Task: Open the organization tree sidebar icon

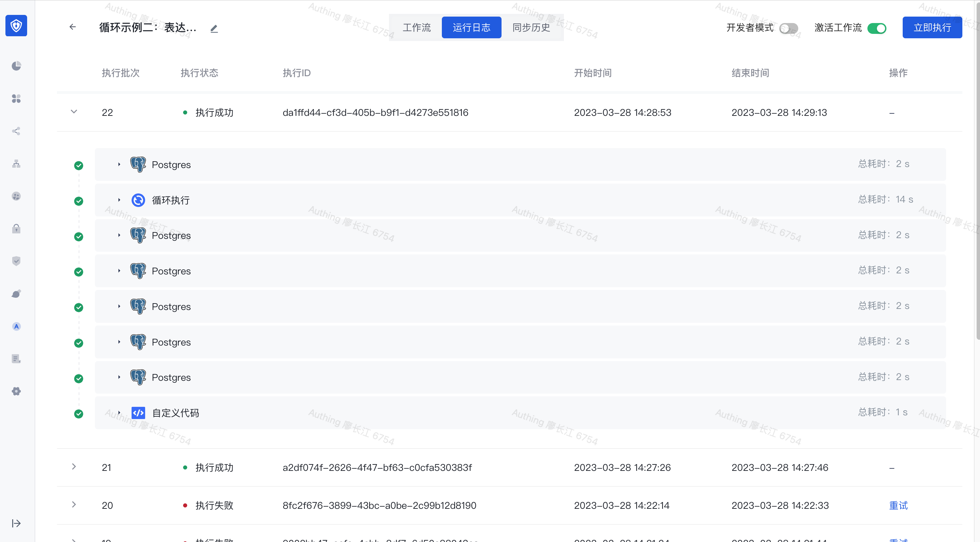Action: pos(16,164)
